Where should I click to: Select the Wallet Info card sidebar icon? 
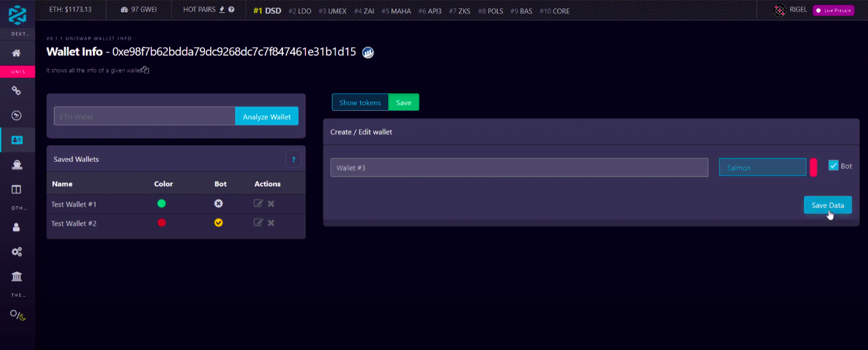point(17,139)
